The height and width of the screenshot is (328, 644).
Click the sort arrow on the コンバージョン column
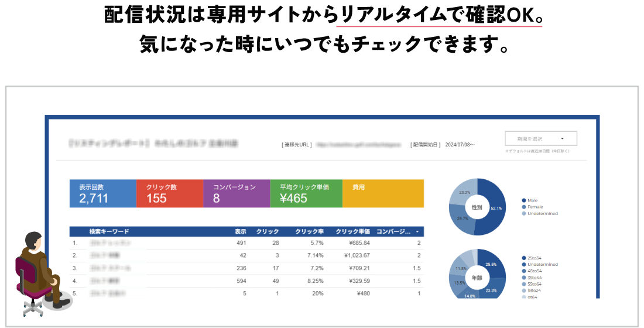pos(417,231)
